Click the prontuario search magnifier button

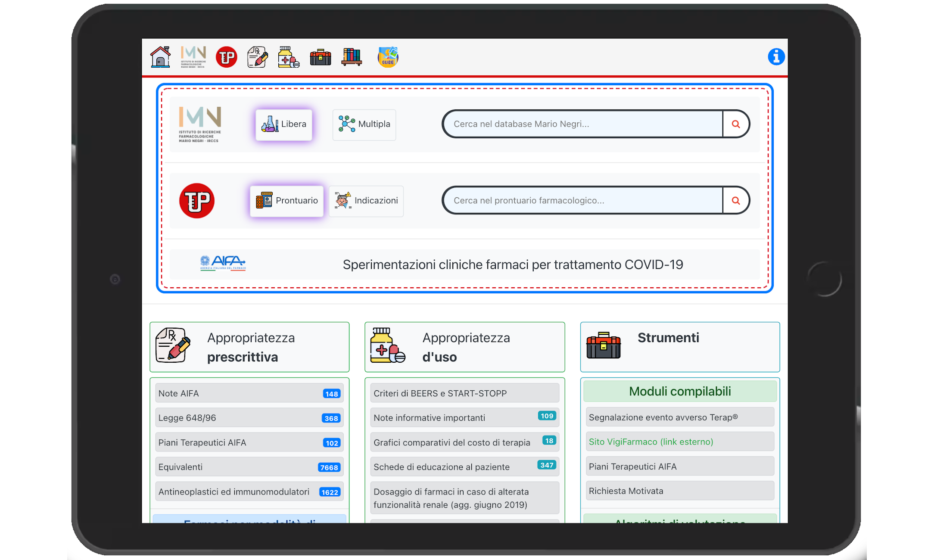tap(736, 200)
